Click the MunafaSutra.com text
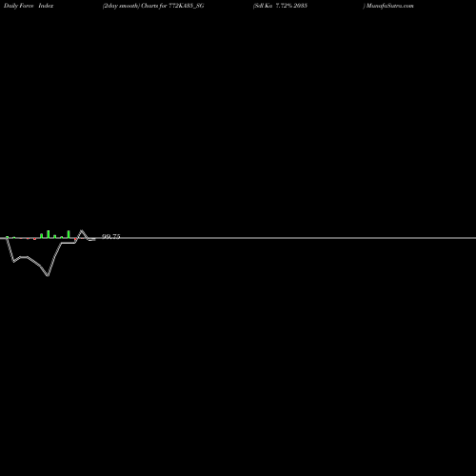The width and height of the screenshot is (476, 476). pos(390,6)
